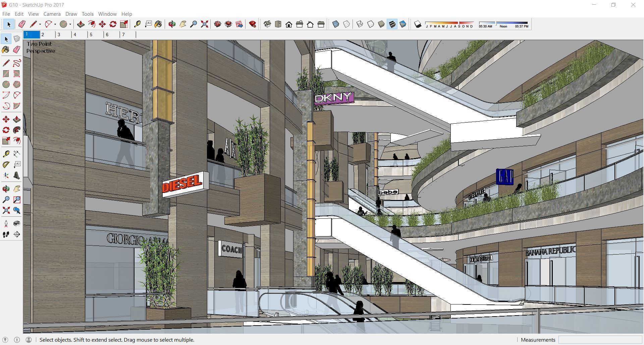Toggle Show/Hide Shadows button
The width and height of the screenshot is (644, 345).
pos(418,24)
